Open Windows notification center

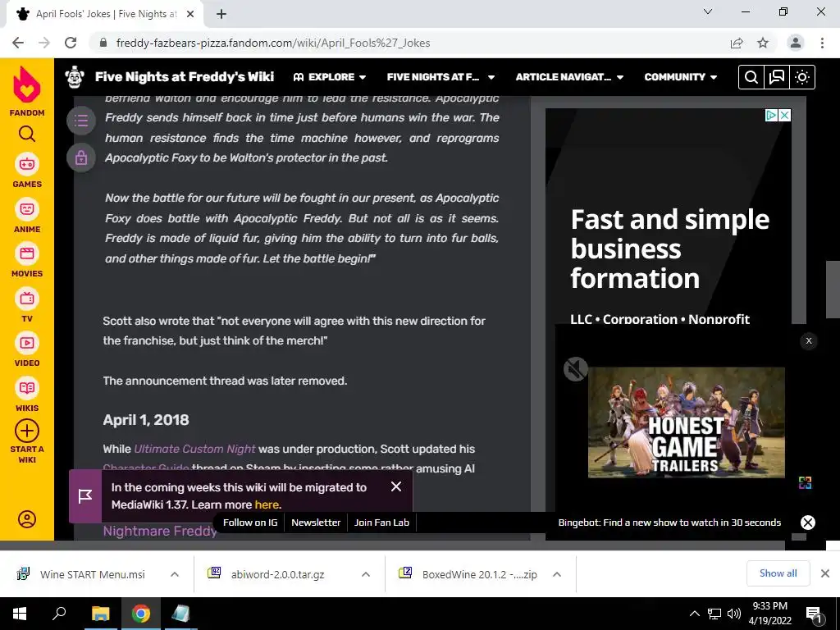click(x=814, y=614)
